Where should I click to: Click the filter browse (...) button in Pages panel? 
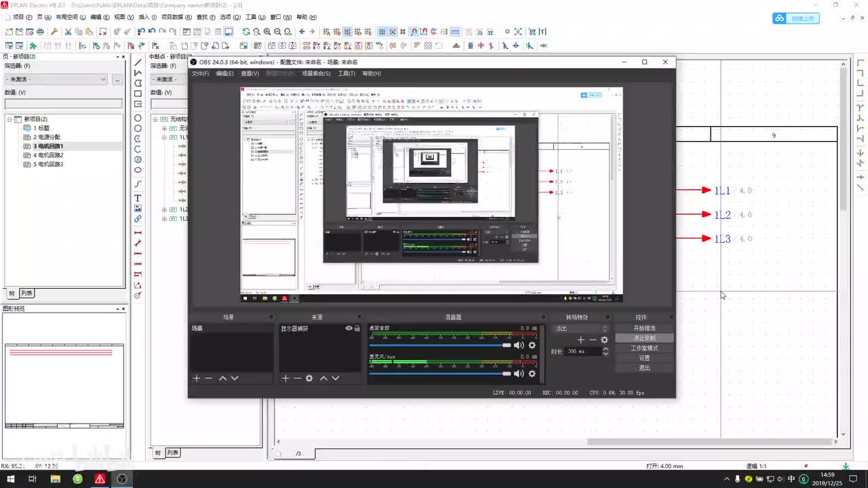(x=117, y=79)
